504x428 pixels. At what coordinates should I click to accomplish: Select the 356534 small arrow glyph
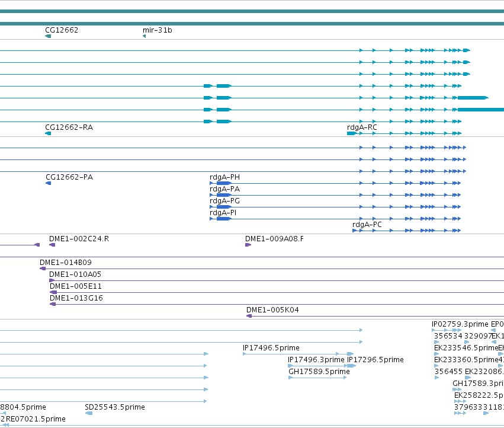pos(436,343)
